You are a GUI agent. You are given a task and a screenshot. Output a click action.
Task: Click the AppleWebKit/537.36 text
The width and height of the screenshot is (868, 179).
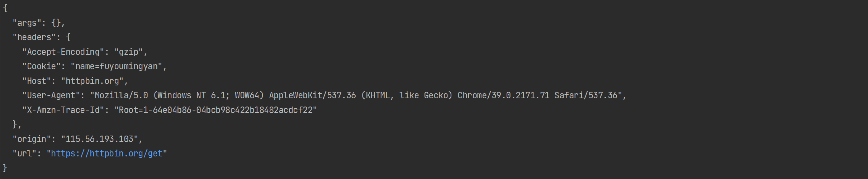312,95
